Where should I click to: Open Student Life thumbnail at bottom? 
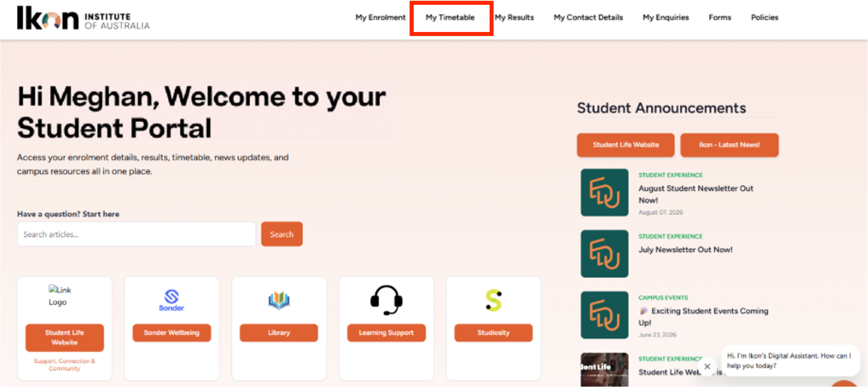tap(604, 369)
